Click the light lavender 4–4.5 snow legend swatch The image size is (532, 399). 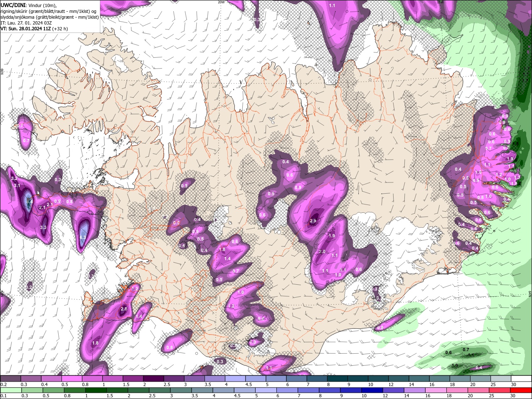coord(235,379)
